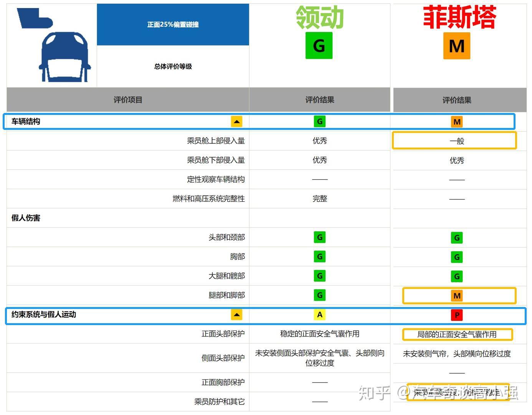Collapse the 约束系统与假人运动 section triangle

237,314
